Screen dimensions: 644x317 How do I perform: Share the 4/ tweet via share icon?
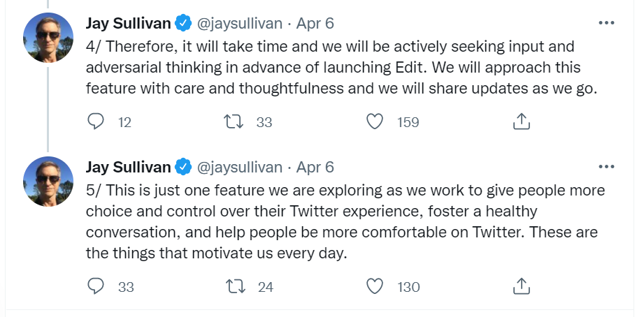coord(521,121)
